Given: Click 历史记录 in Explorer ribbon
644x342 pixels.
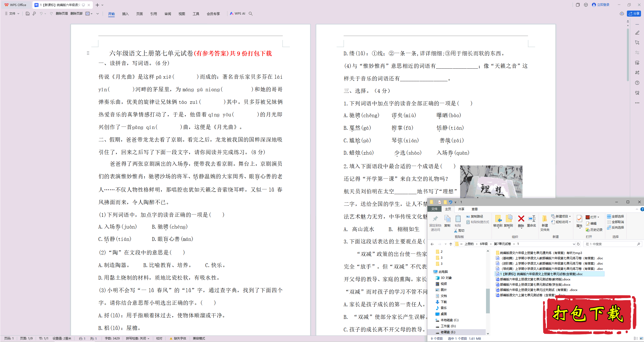Looking at the screenshot, I should click(x=594, y=230).
